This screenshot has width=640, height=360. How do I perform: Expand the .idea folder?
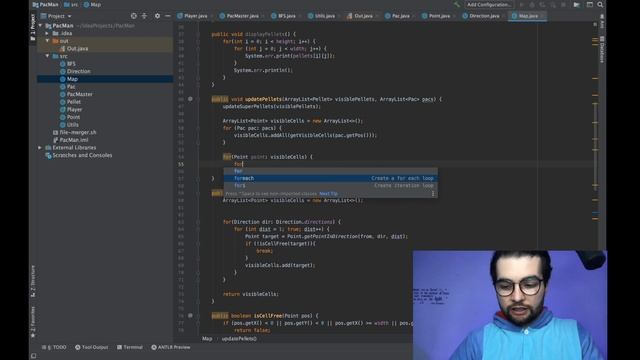tap(47, 33)
